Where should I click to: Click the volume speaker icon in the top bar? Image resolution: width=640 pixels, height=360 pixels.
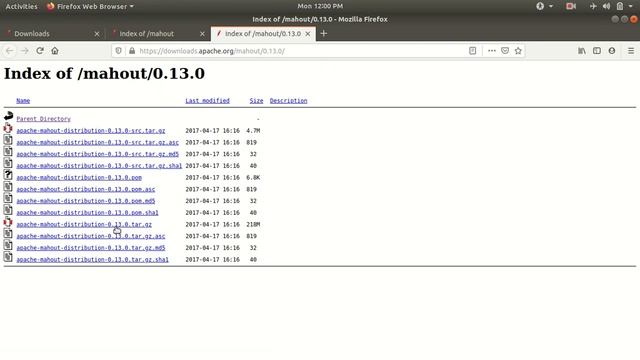[x=607, y=6]
